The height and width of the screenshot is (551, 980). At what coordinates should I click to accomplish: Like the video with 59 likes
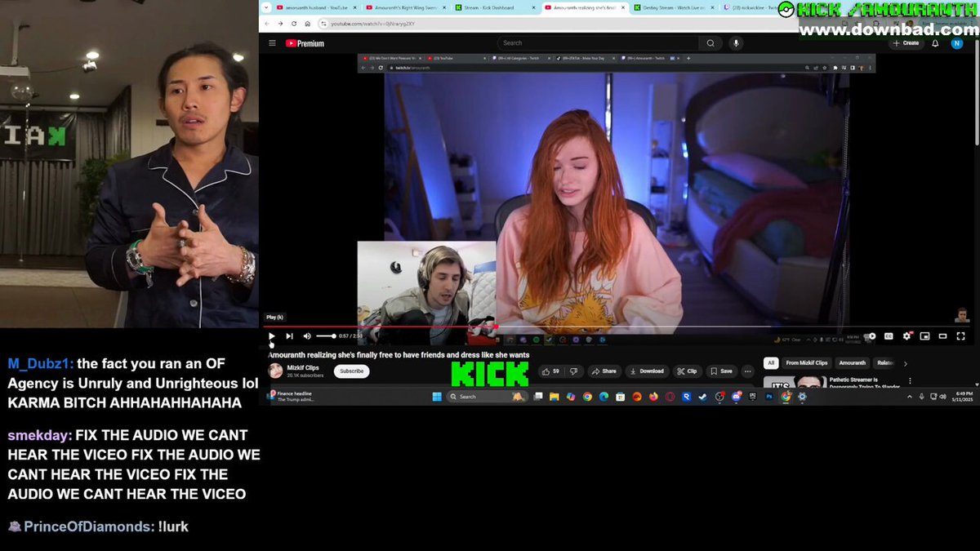pyautogui.click(x=551, y=371)
